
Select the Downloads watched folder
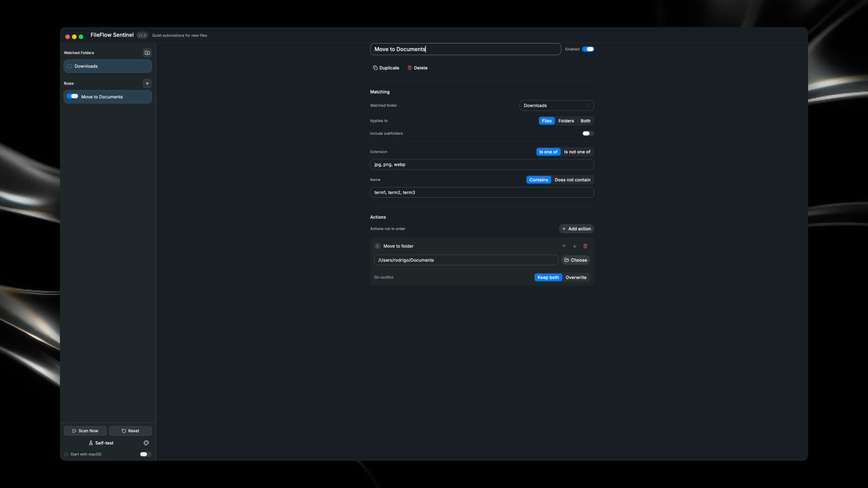click(x=108, y=66)
